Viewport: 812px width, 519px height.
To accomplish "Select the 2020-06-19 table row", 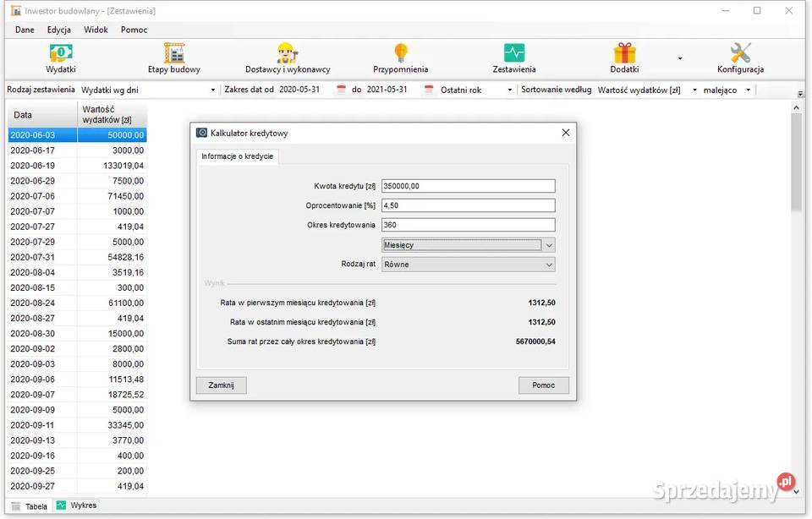I will pos(77,166).
